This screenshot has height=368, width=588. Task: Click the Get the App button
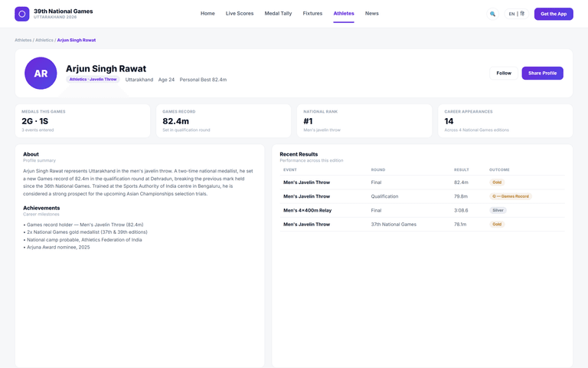(554, 14)
